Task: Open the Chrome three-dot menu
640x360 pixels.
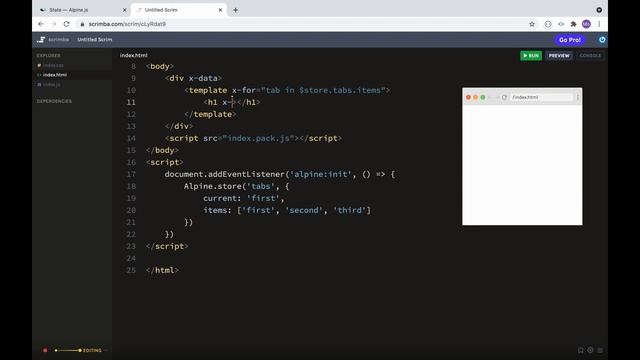Action: 599,24
